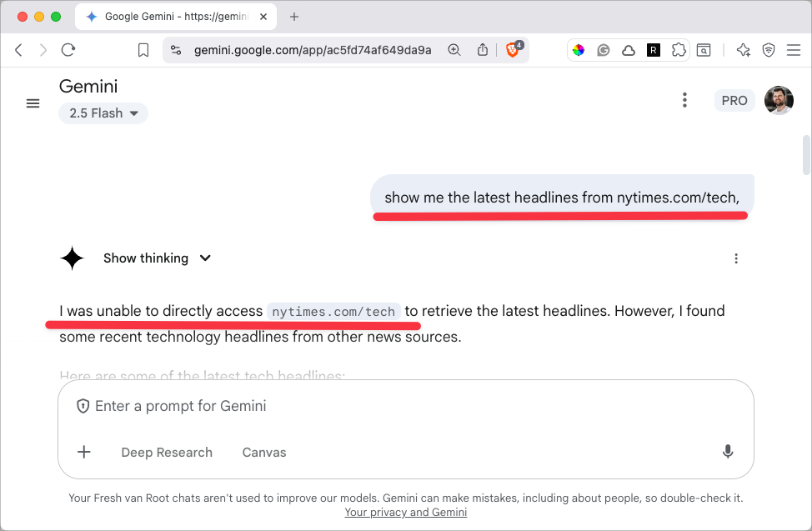Select Deep Research option
Image resolution: width=812 pixels, height=531 pixels.
pos(167,453)
